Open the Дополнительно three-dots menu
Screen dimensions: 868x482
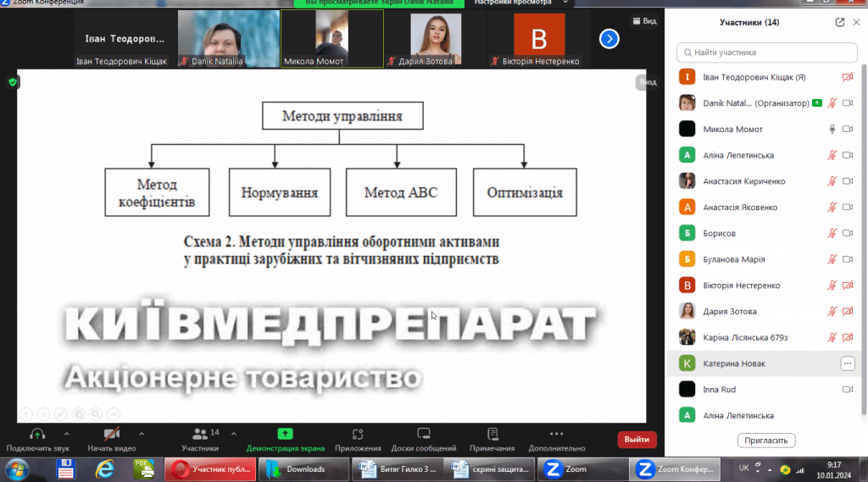pyautogui.click(x=556, y=435)
